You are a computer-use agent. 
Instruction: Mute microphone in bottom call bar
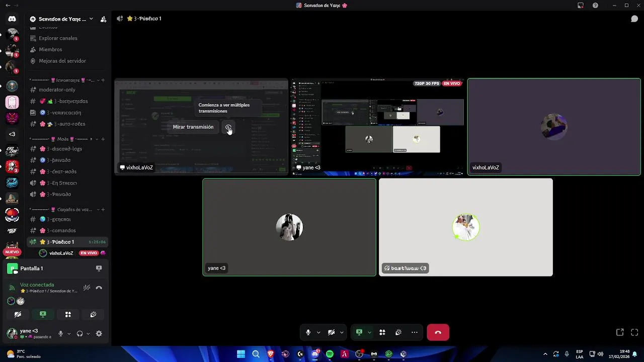click(308, 332)
